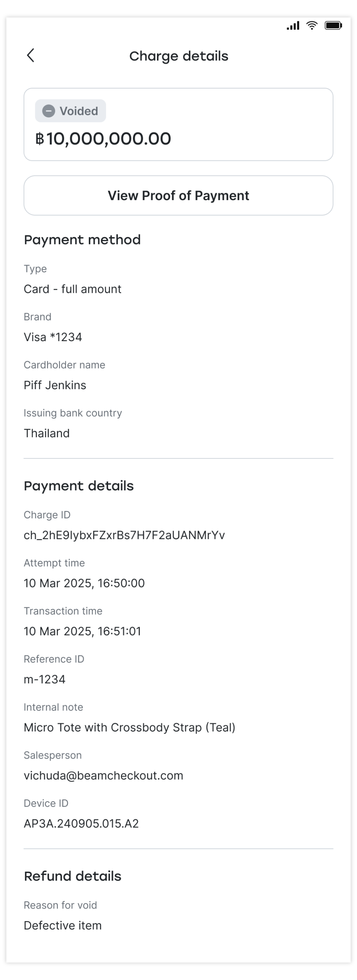Go back using the chevron arrow

[31, 55]
